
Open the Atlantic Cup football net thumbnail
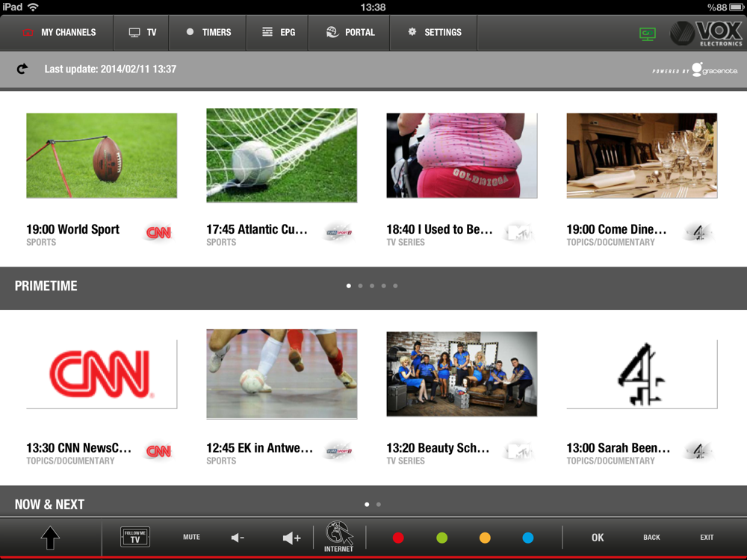point(282,155)
